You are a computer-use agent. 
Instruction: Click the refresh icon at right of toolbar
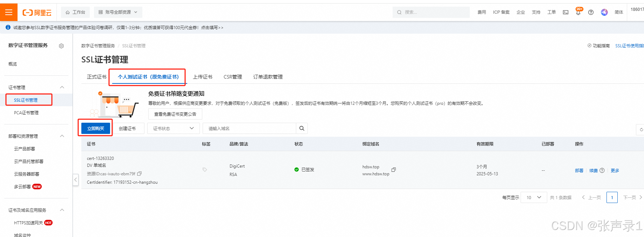tap(641, 129)
